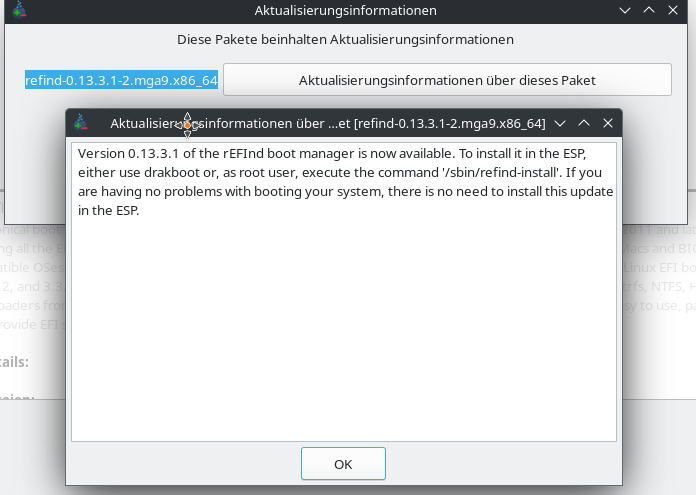Click the app icon in the refind dialog title bar
The image size is (696, 495).
[82, 123]
